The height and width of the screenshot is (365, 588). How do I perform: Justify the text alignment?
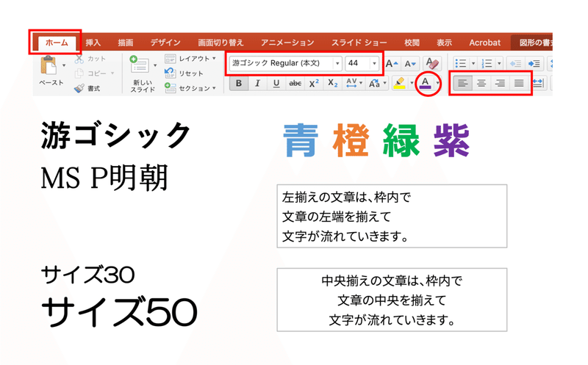(x=519, y=83)
